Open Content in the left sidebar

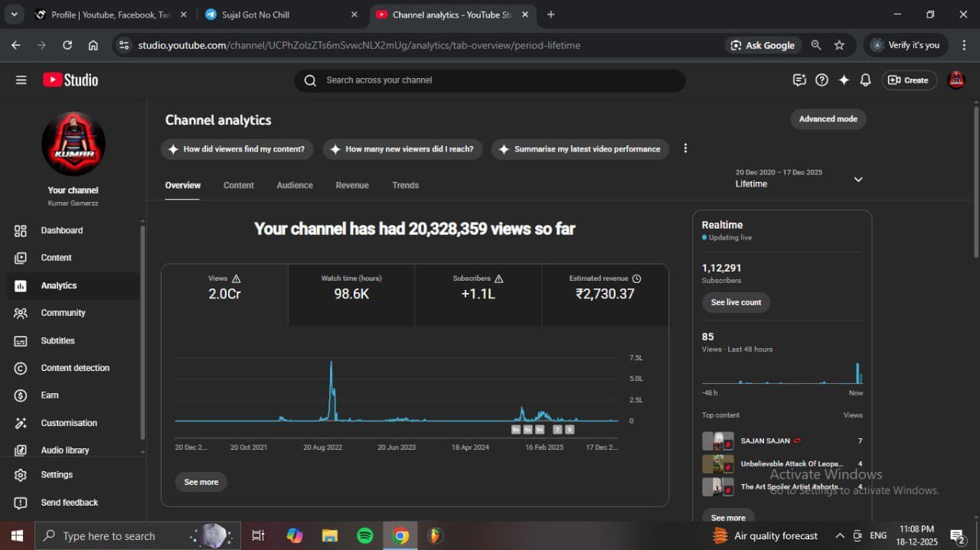56,258
